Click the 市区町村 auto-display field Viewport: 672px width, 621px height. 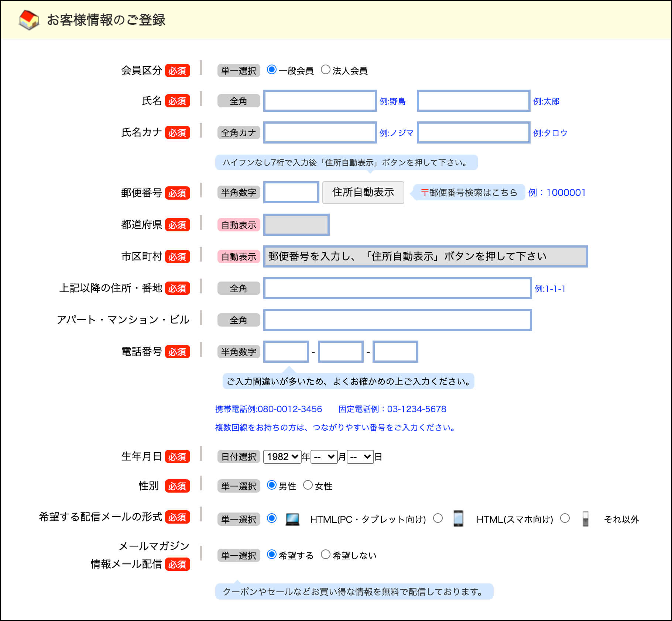tap(426, 256)
